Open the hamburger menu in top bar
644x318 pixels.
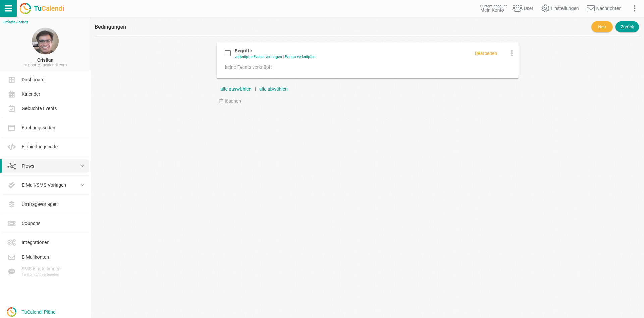[x=8, y=8]
